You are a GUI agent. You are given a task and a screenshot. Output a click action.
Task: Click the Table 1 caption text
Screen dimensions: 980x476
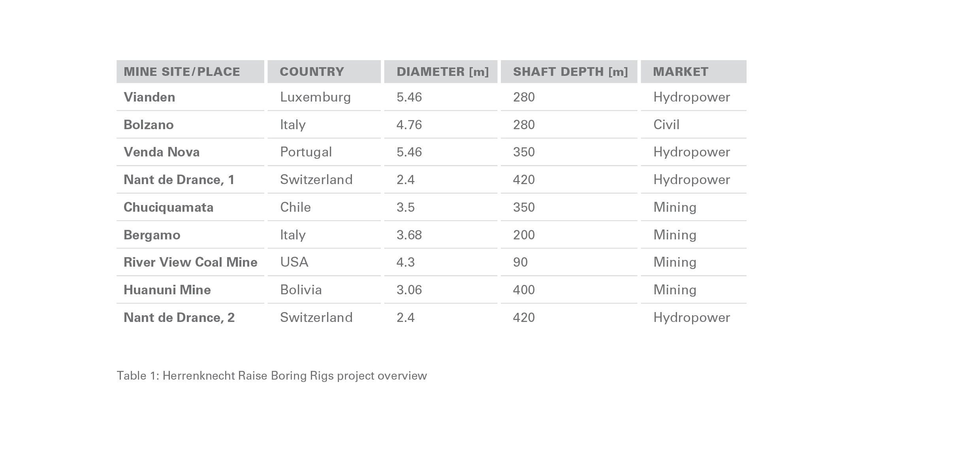click(x=271, y=375)
